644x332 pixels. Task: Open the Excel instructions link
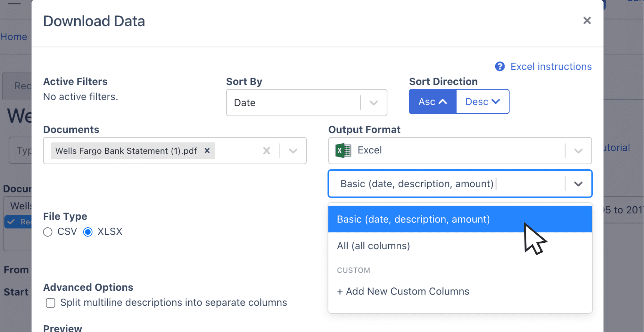click(551, 66)
